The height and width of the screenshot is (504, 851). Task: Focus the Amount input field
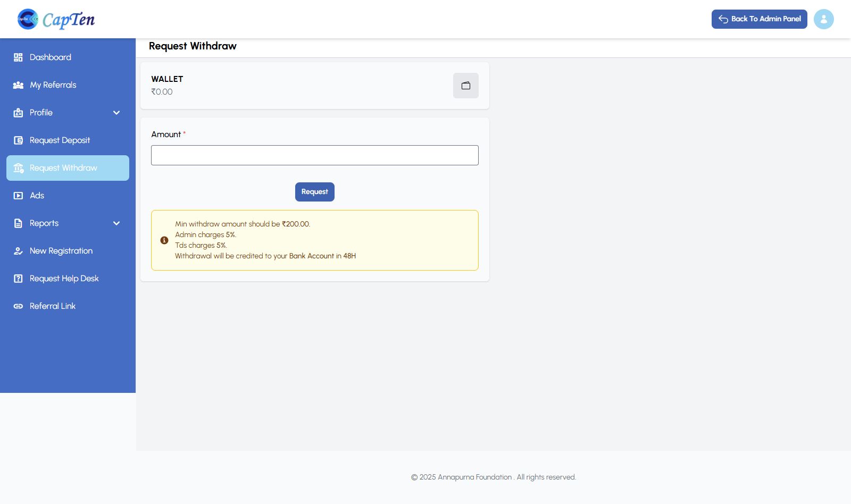[x=315, y=155]
